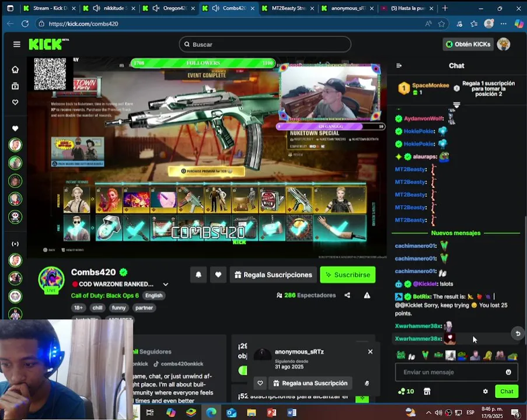Open Edge's three-dot settings menu

(x=503, y=23)
